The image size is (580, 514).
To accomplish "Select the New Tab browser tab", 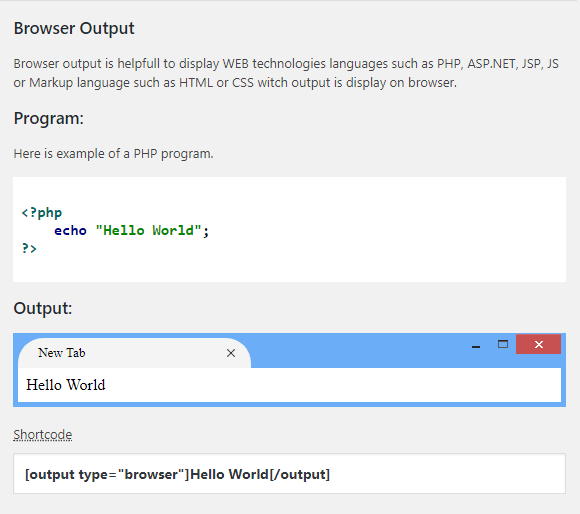I will click(134, 353).
